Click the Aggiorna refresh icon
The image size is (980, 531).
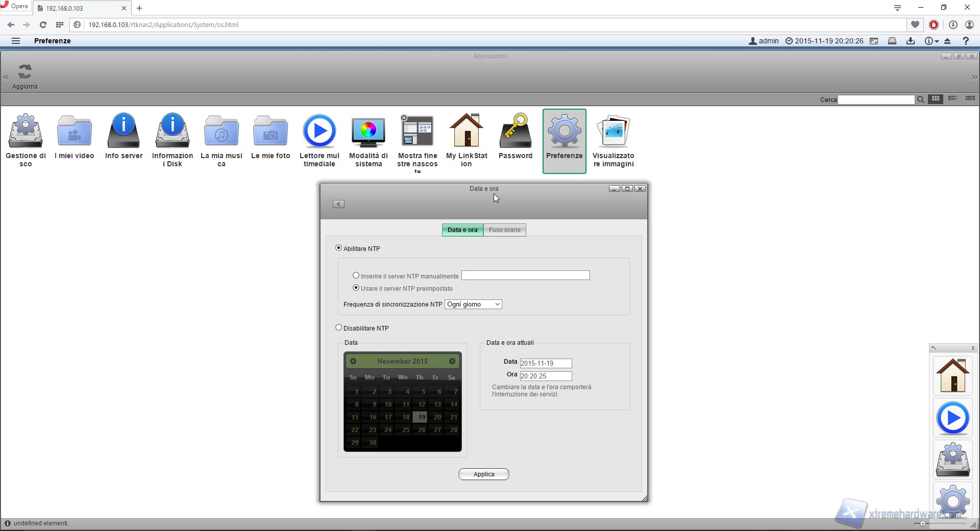pos(24,72)
